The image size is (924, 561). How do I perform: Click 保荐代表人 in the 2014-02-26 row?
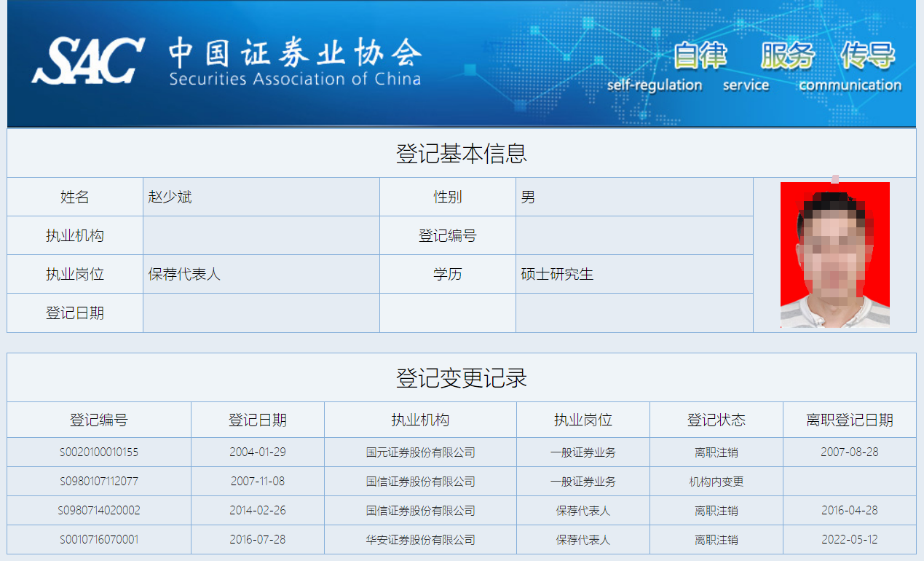pos(583,510)
